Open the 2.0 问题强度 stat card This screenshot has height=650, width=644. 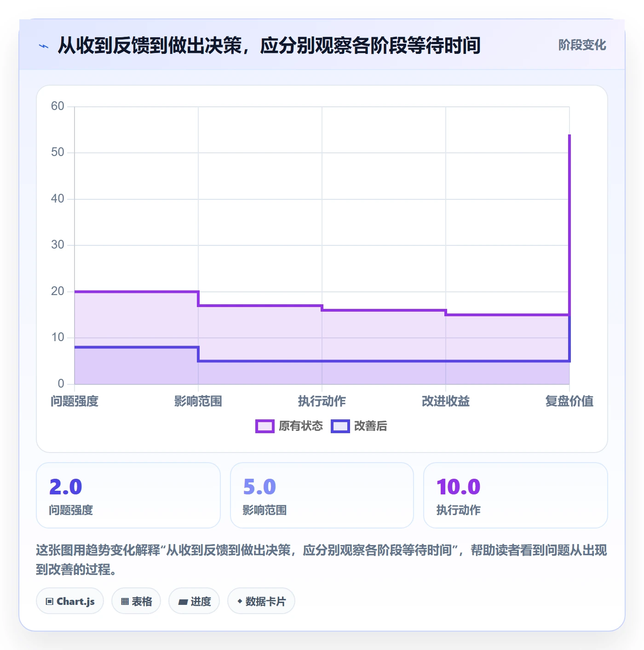click(128, 495)
